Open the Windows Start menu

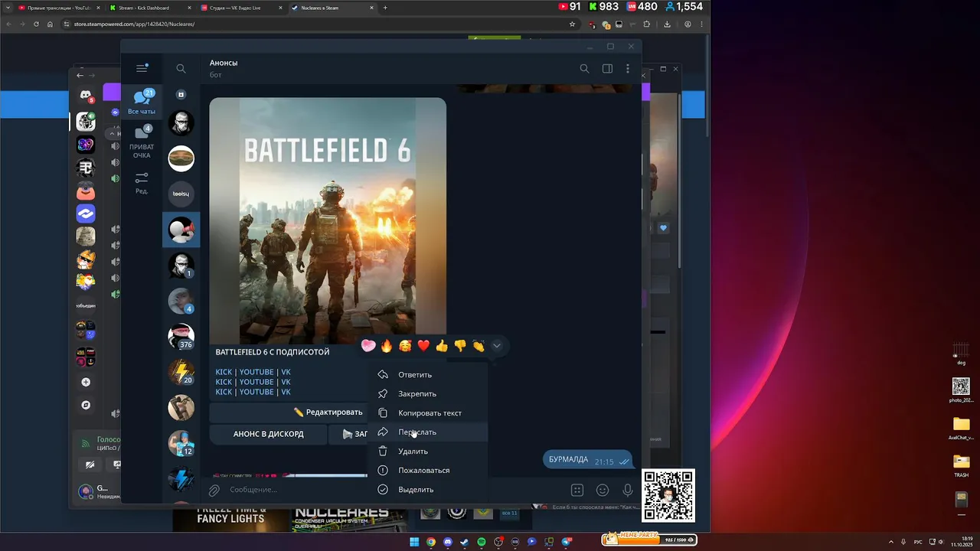click(414, 542)
